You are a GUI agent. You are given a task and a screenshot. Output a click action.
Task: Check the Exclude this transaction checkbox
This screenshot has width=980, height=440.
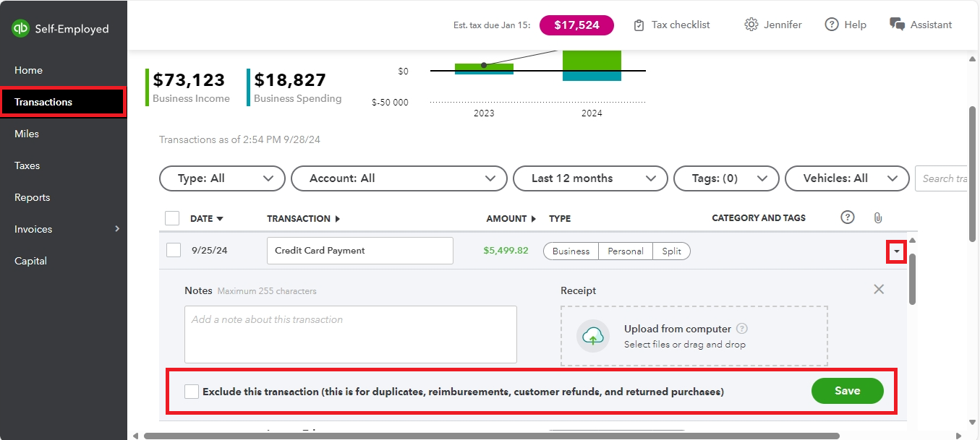pyautogui.click(x=192, y=392)
